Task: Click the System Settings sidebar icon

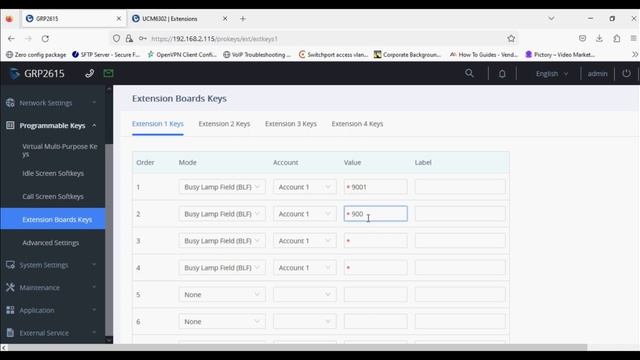Action: pyautogui.click(x=10, y=265)
